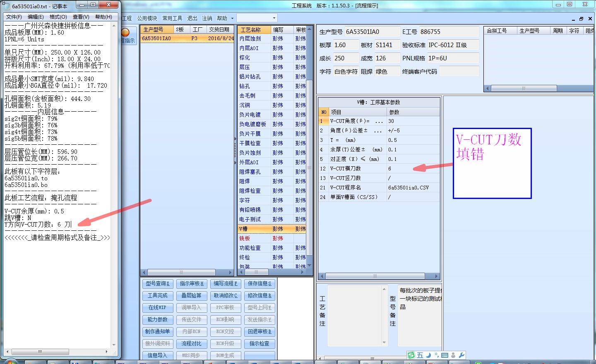The image size is (596, 364).
Task: Open 查看(V) menu in Notepad
Action: 81,17
